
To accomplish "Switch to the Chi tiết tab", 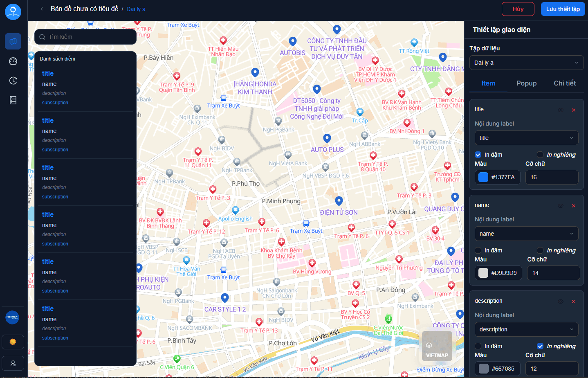I will coord(565,83).
